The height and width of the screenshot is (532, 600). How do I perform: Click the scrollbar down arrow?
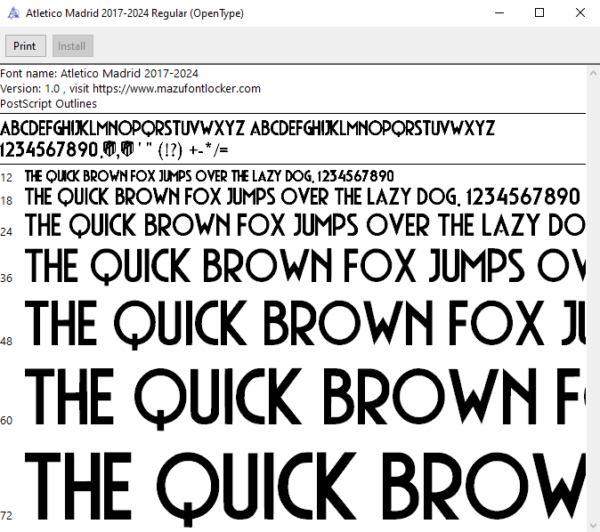click(593, 525)
